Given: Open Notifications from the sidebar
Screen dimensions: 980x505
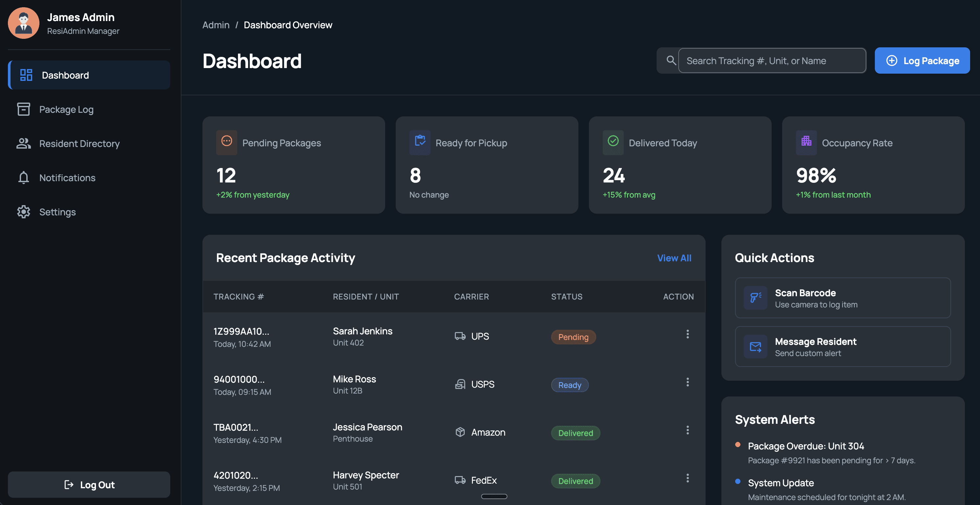Looking at the screenshot, I should 67,178.
